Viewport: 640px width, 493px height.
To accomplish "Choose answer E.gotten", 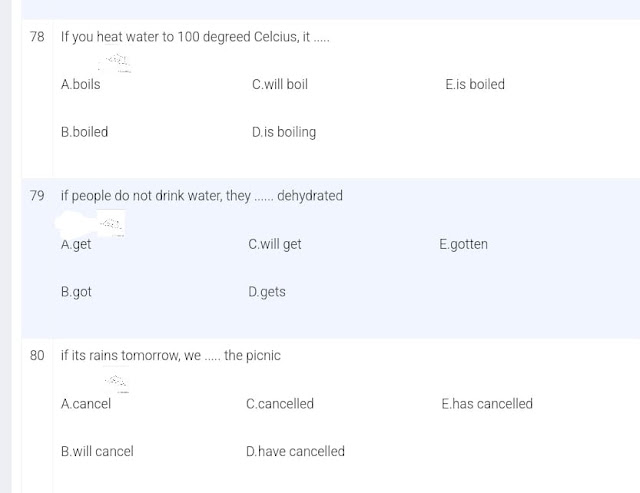I will 463,244.
